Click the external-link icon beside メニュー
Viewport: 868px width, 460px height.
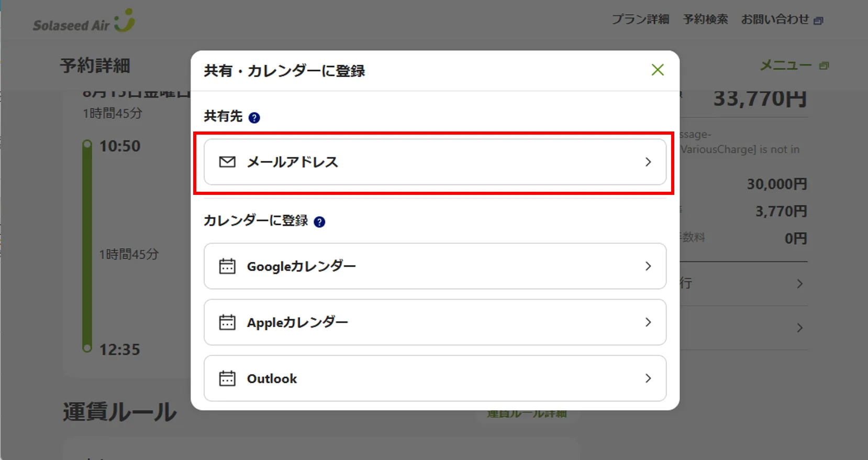[824, 66]
